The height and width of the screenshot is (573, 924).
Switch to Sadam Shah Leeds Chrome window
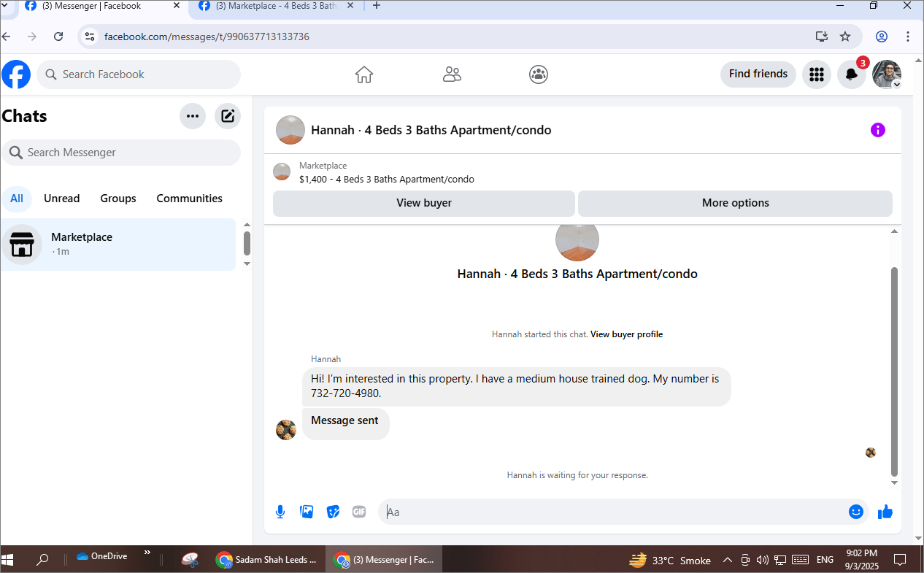click(x=268, y=560)
